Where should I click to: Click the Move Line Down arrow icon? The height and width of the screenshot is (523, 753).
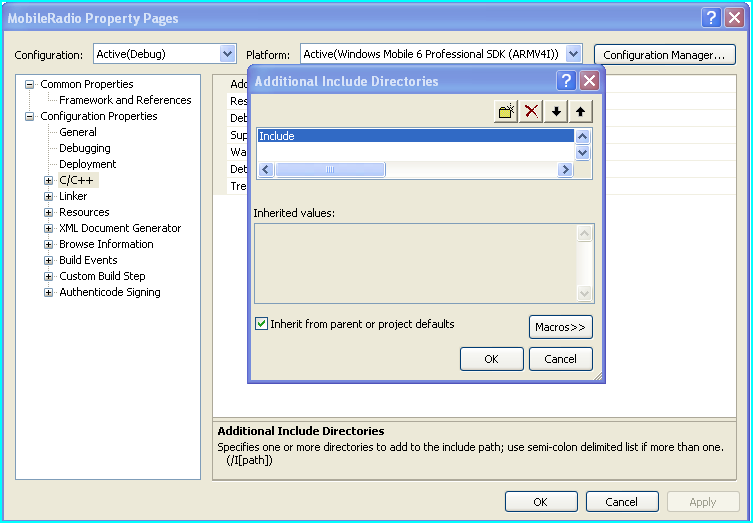[557, 111]
